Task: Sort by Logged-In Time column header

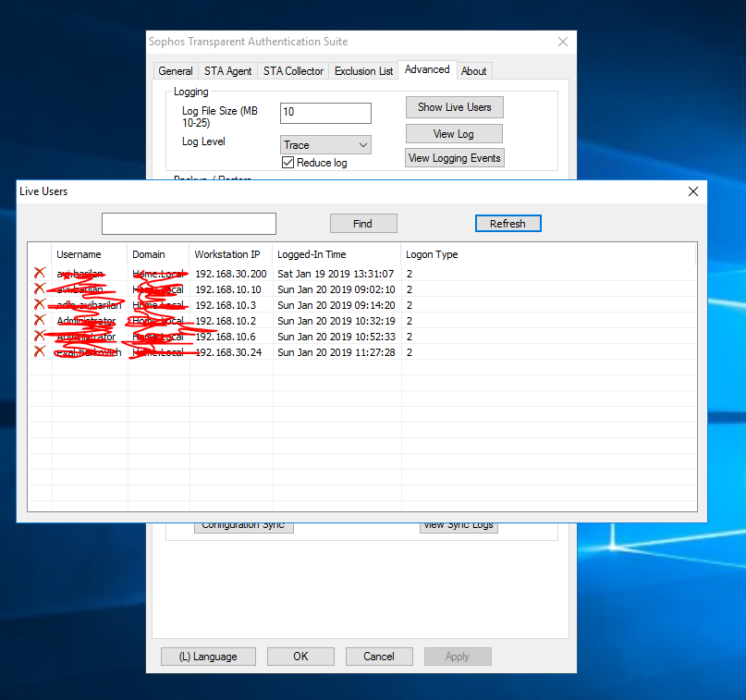Action: [x=336, y=254]
